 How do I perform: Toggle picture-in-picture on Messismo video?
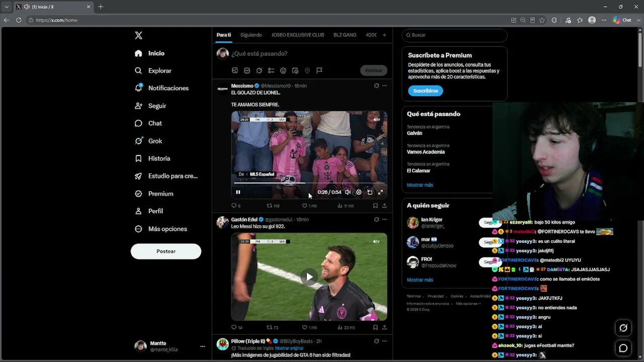370,192
